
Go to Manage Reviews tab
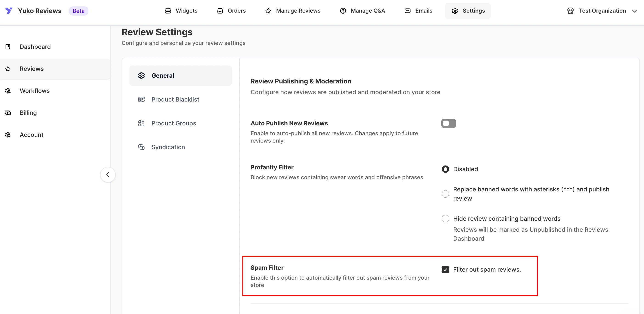(293, 11)
